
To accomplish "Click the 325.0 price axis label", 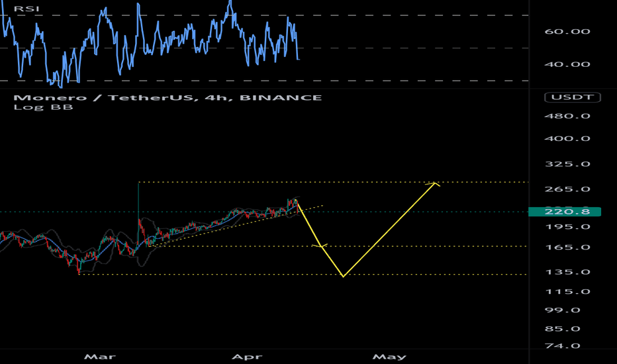I will (x=567, y=164).
